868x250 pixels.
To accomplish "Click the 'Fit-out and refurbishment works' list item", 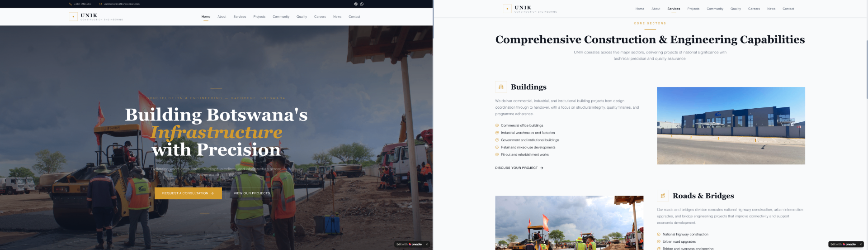I will [525, 154].
